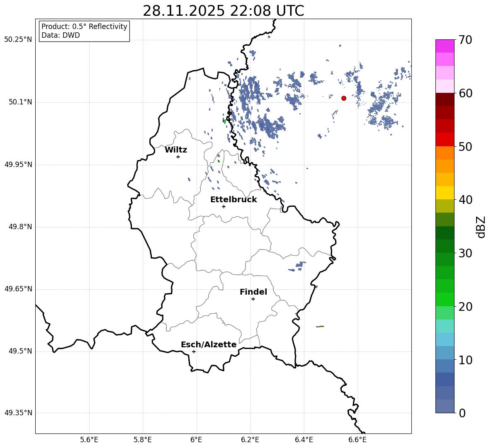Click the cross marker below Esch/Alzette
491x448 pixels.
[194, 351]
